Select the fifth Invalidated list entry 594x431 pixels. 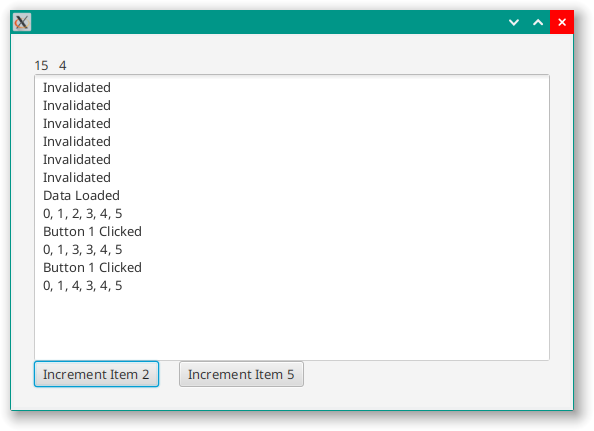click(292, 159)
